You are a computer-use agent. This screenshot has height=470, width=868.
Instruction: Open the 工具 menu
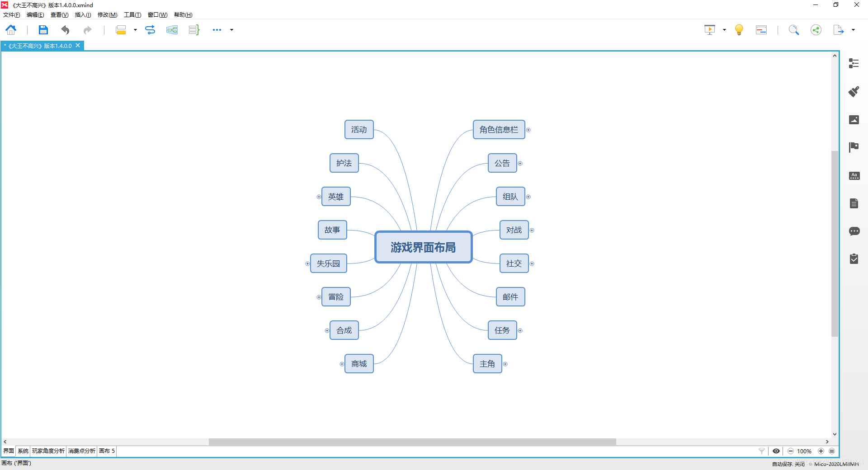point(132,15)
